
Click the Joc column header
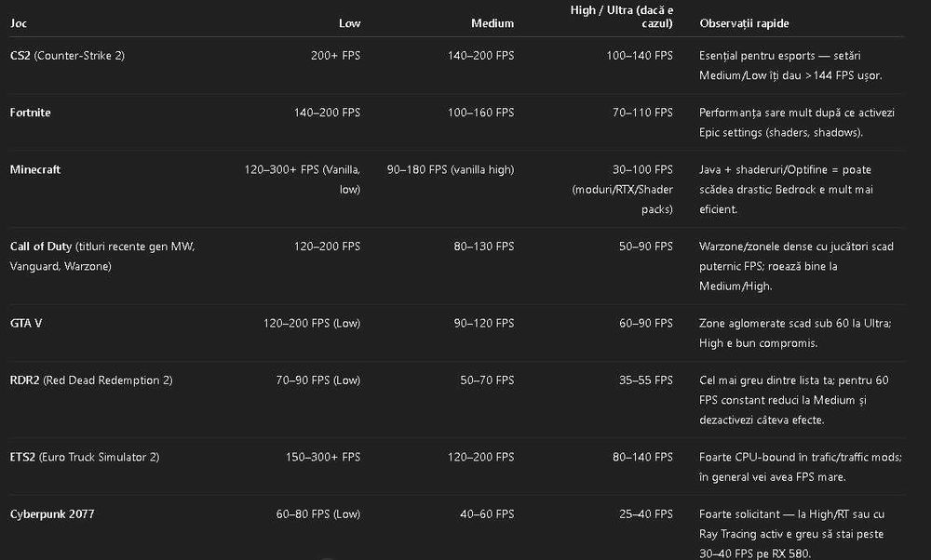coord(19,23)
